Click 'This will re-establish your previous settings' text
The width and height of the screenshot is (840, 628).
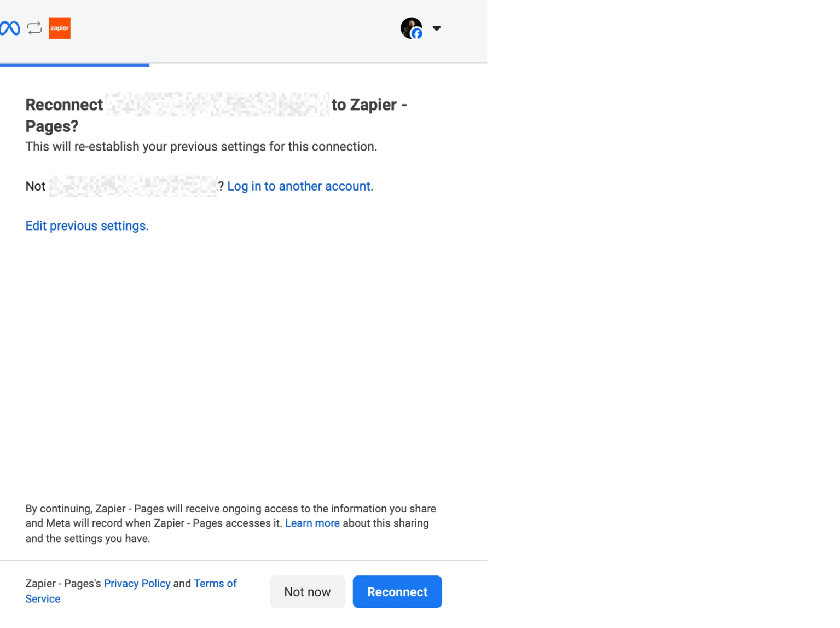[201, 146]
